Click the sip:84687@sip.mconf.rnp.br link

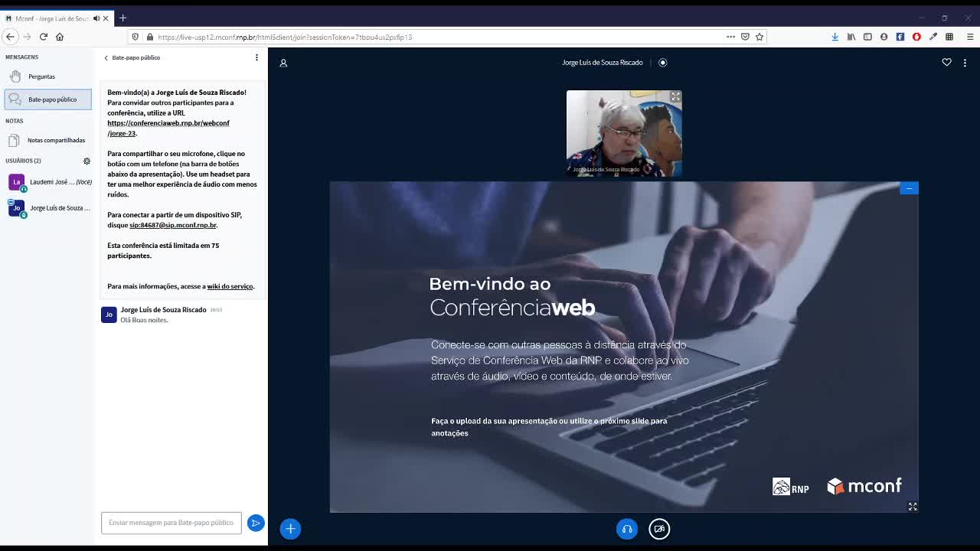point(173,225)
